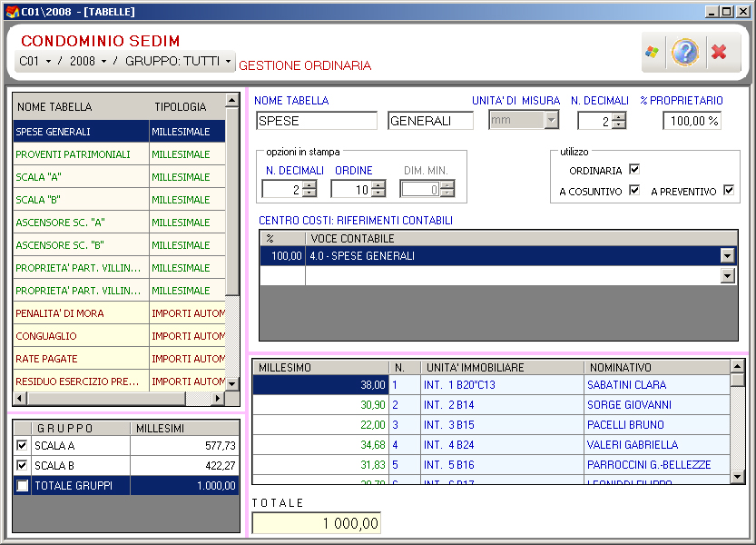Screen dimensions: 756x545
Task: Click the table list left scroll arrow
Action: click(19, 398)
